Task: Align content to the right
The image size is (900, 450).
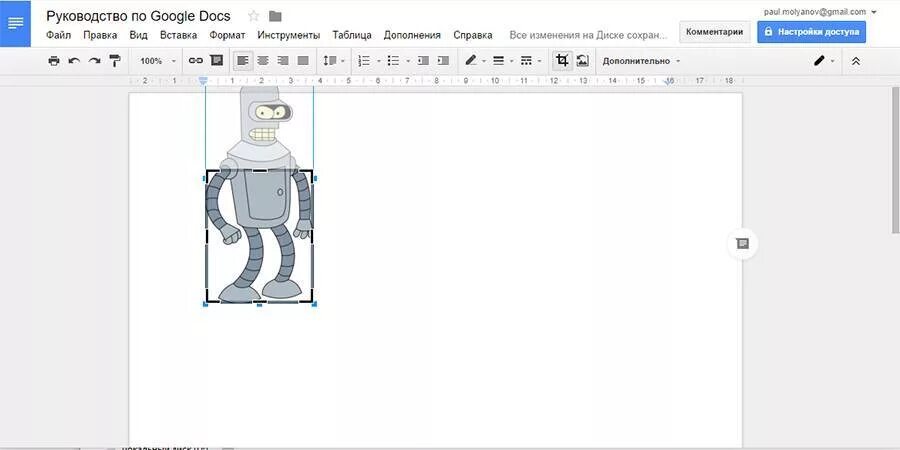Action: tap(283, 61)
